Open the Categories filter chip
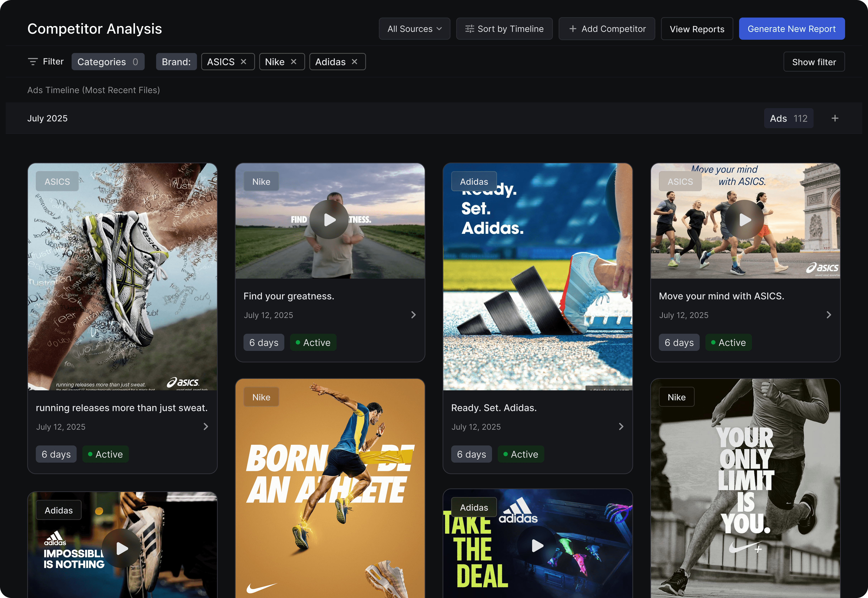This screenshot has width=868, height=598. (108, 61)
